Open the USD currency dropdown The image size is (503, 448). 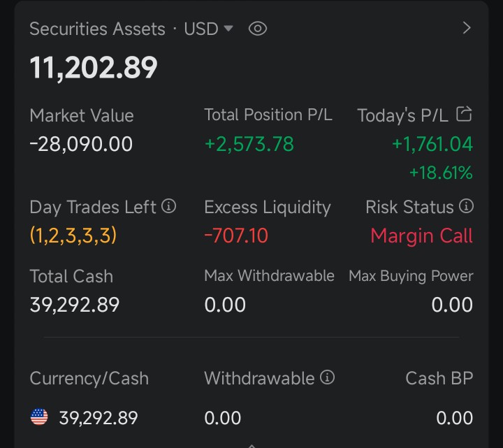pyautogui.click(x=208, y=29)
